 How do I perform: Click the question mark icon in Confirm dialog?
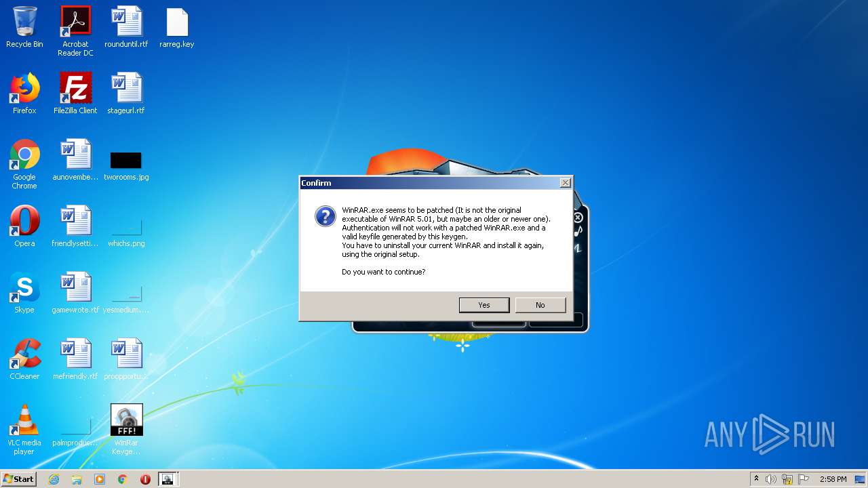click(325, 216)
